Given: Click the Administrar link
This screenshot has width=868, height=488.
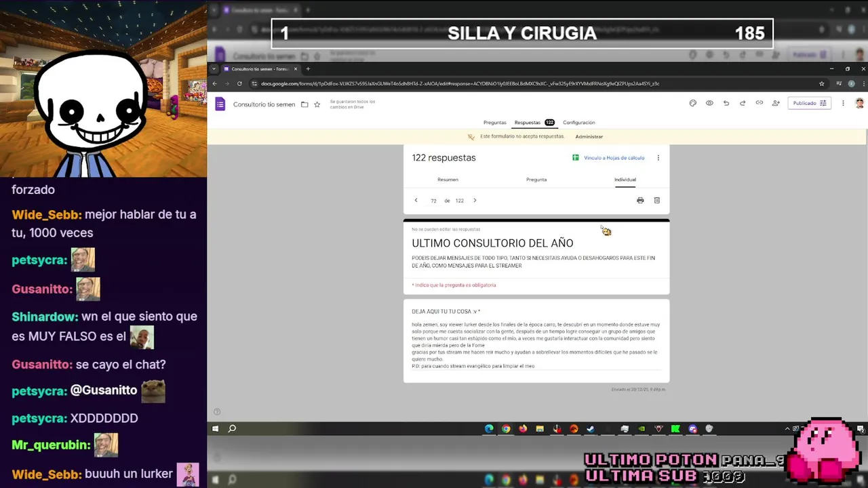Looking at the screenshot, I should click(x=589, y=136).
